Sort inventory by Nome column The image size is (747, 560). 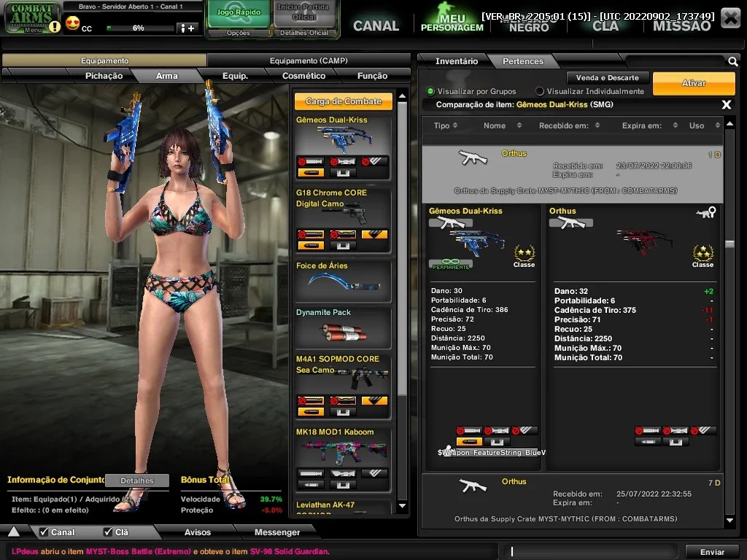tap(503, 125)
